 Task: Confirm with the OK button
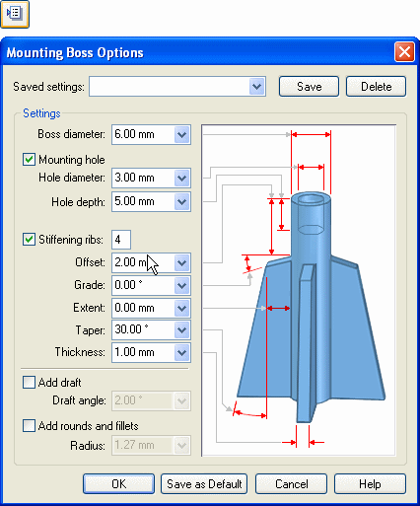[x=118, y=484]
